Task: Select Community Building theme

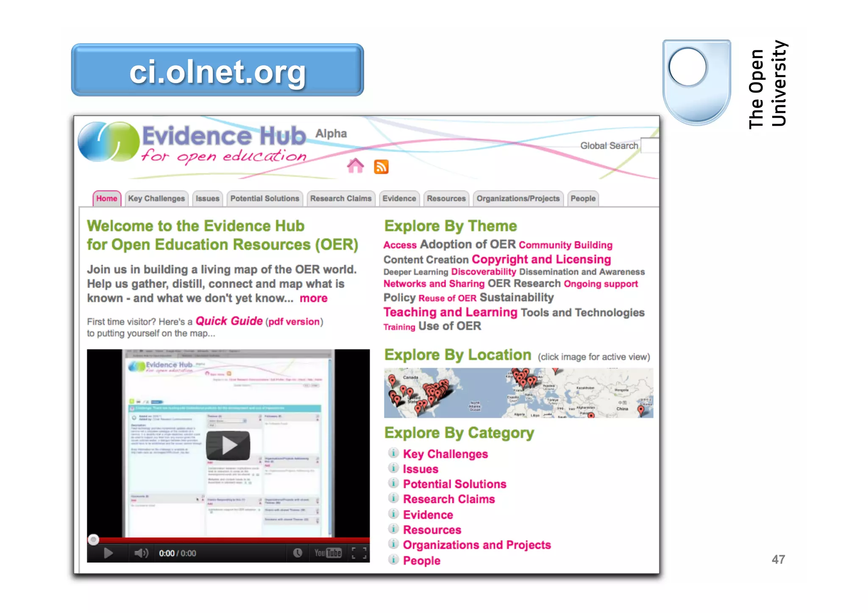Action: (x=566, y=245)
